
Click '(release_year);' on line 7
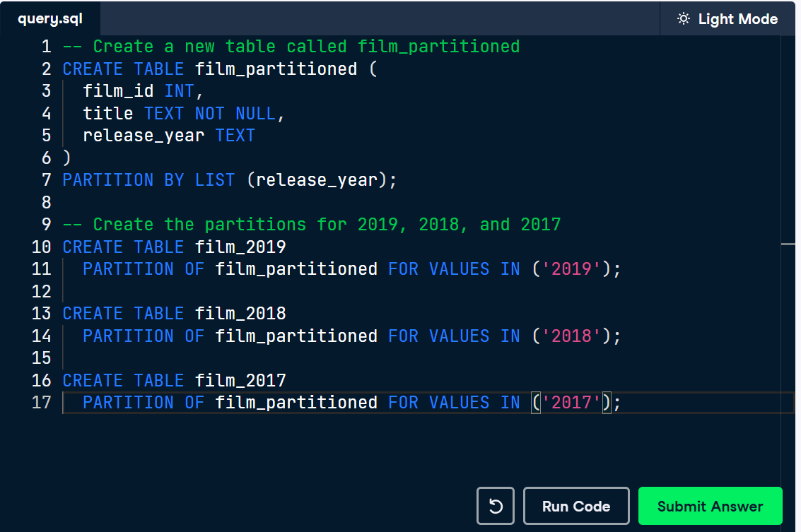pyautogui.click(x=322, y=179)
